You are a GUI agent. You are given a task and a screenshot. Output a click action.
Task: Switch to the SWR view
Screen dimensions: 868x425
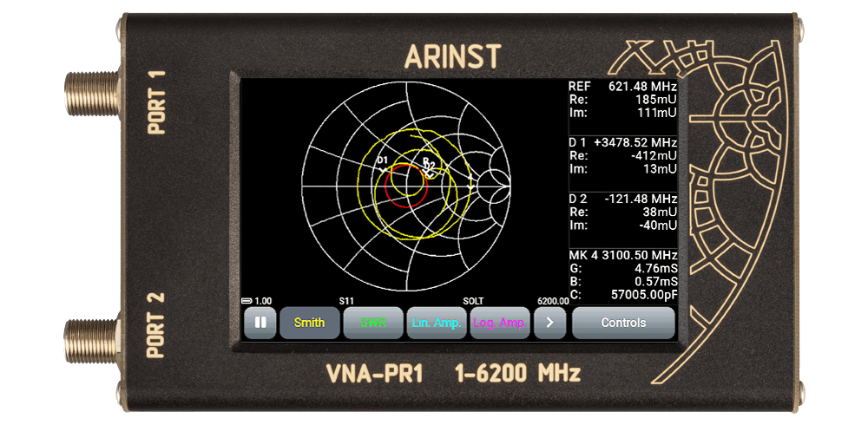(373, 323)
